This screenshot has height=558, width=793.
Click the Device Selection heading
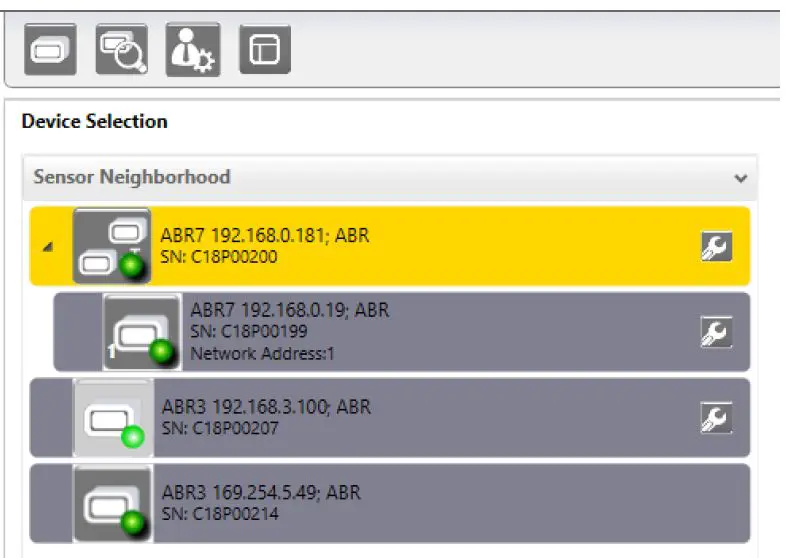click(94, 122)
